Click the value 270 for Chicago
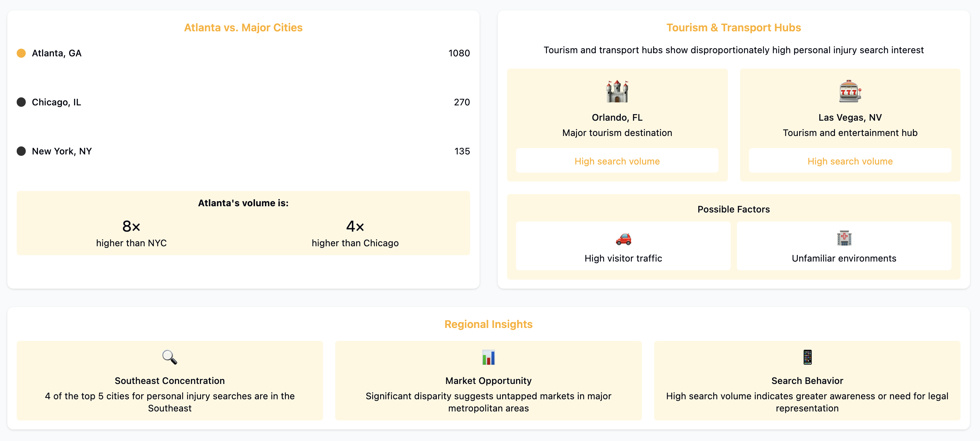The width and height of the screenshot is (980, 441). pos(462,102)
